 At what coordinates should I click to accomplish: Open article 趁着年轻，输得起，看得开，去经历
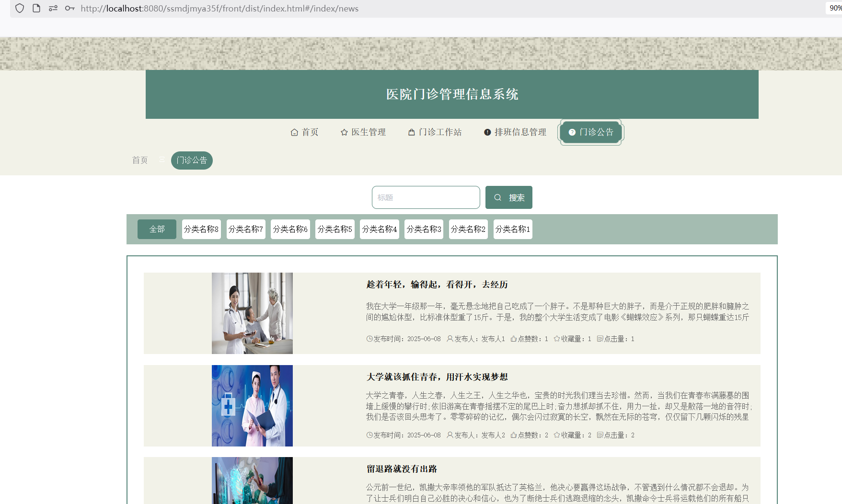tap(437, 285)
